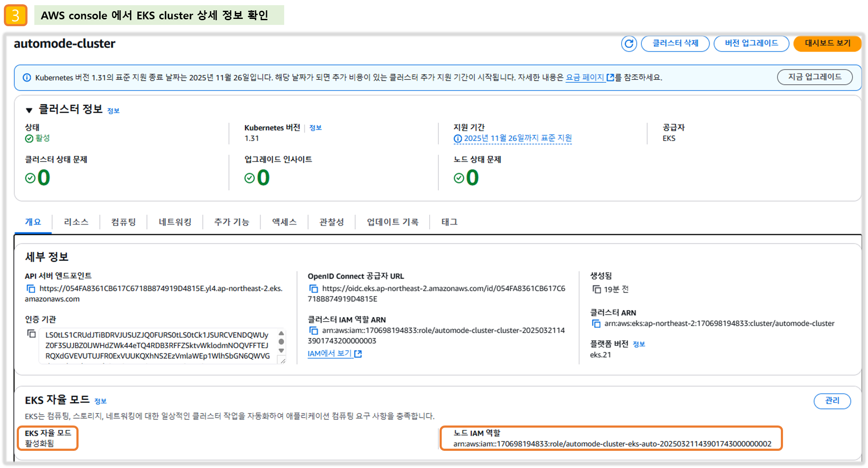
Task: Click the check icon under 클러스터 상태 문제
Action: click(x=30, y=178)
